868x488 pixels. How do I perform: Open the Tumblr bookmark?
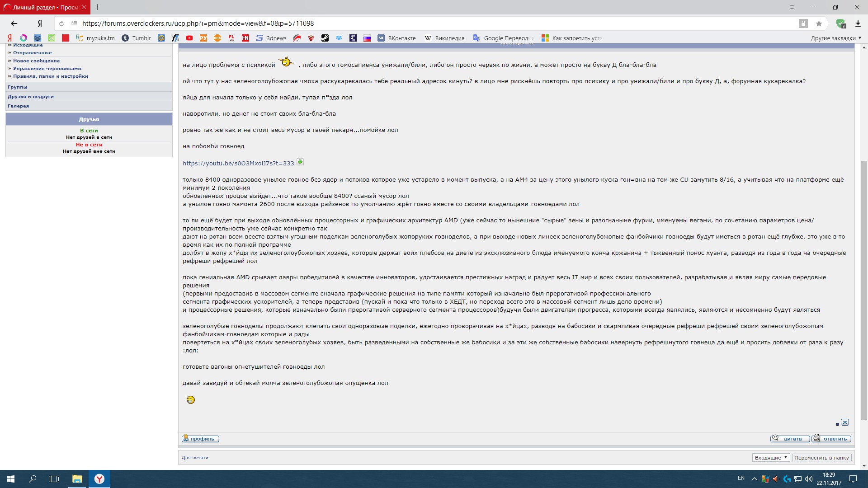(x=137, y=38)
